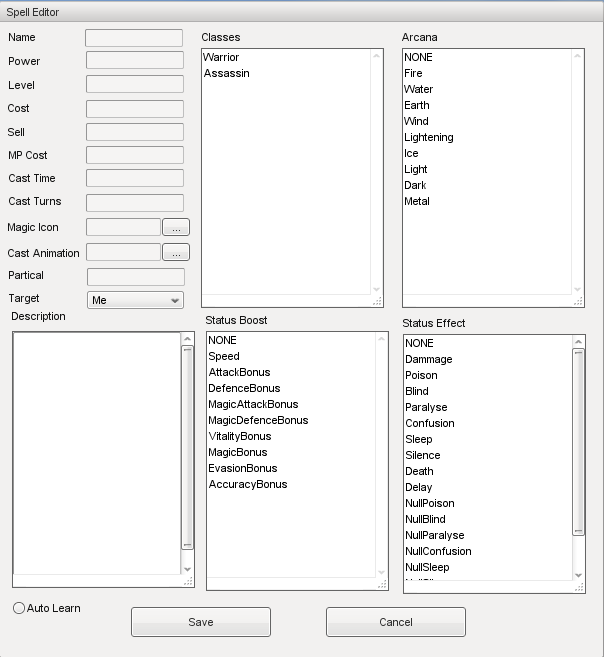Select Blind in the Status Effect list
The height and width of the screenshot is (657, 604).
pyautogui.click(x=488, y=391)
